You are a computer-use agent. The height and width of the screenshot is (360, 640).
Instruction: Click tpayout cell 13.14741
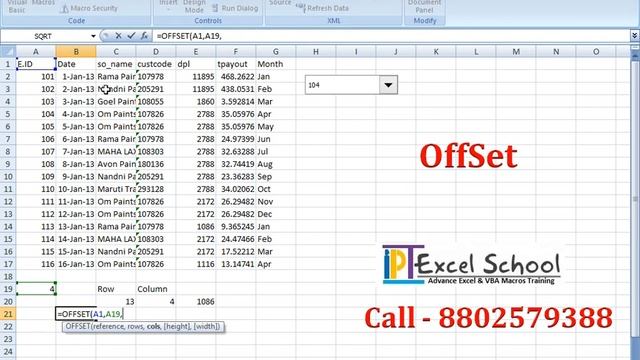point(236,264)
